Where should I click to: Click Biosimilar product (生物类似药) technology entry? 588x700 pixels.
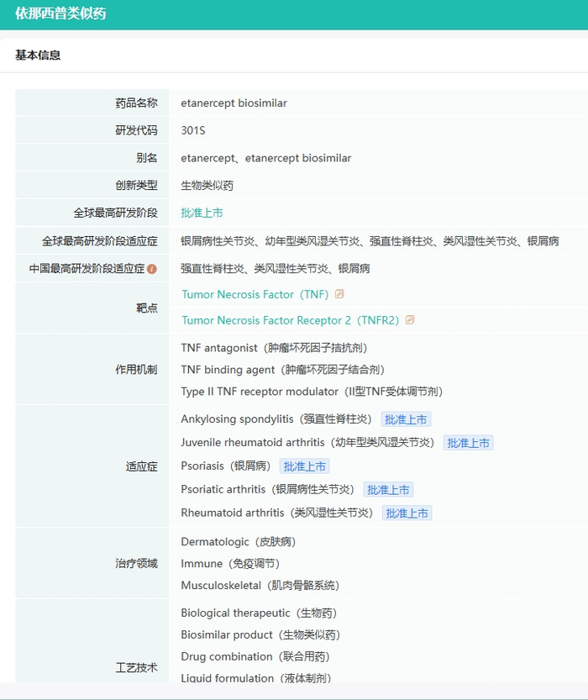260,634
